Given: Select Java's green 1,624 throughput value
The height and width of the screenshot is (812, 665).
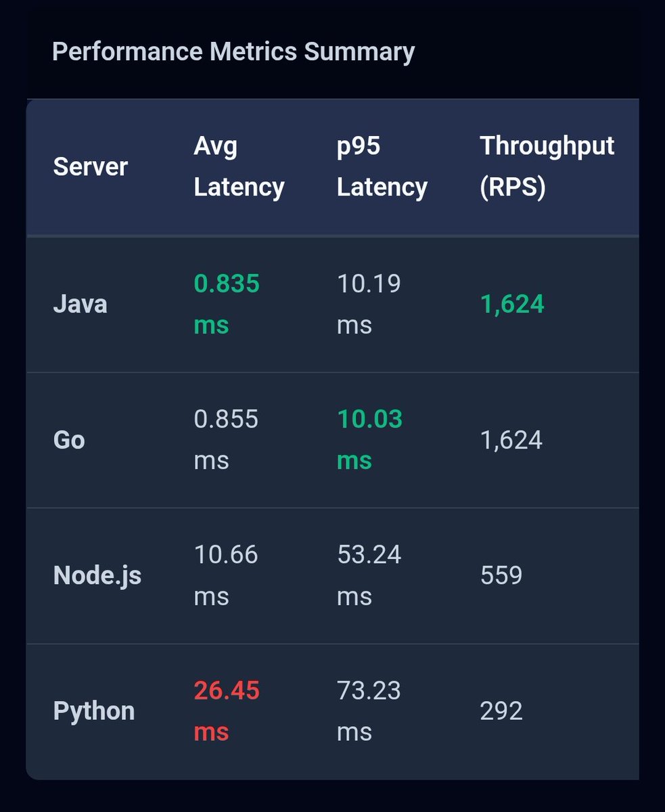Looking at the screenshot, I should pyautogui.click(x=512, y=304).
